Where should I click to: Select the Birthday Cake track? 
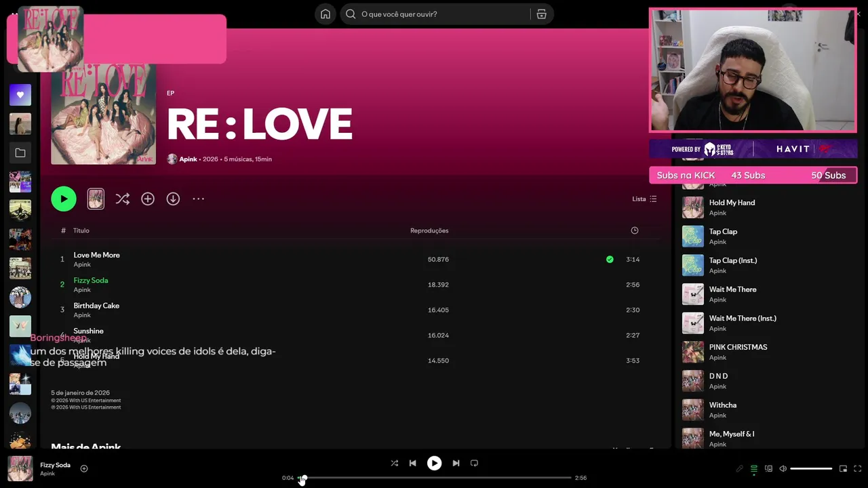pos(96,306)
